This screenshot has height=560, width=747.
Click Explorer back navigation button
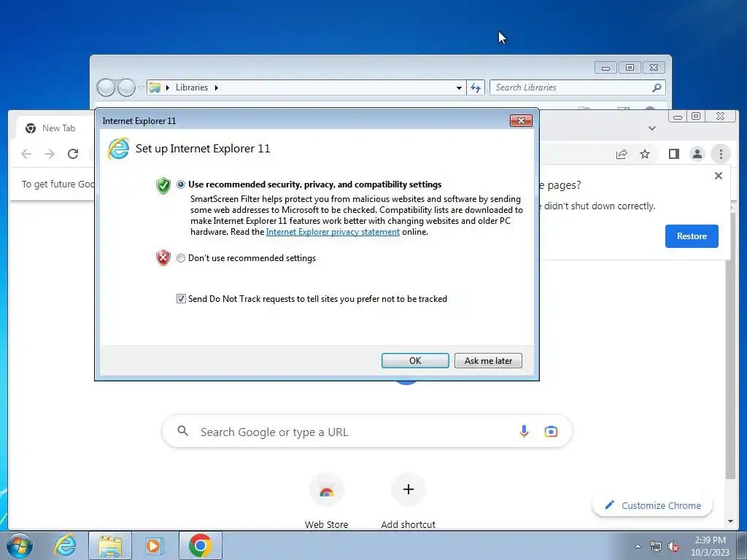click(x=106, y=87)
